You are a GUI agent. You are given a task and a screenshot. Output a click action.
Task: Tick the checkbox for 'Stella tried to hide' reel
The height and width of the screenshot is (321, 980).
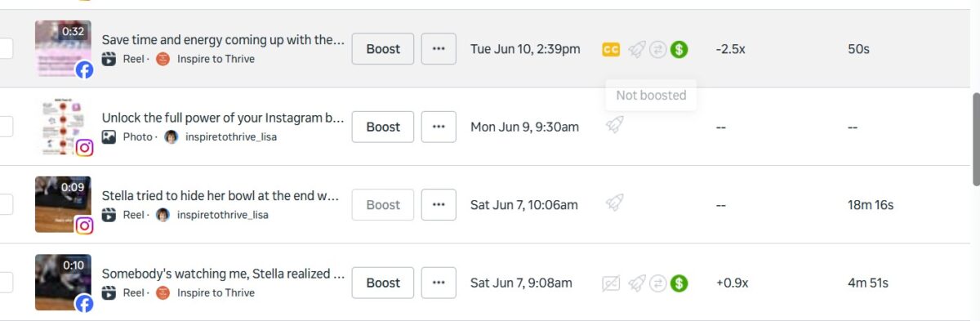[5, 204]
